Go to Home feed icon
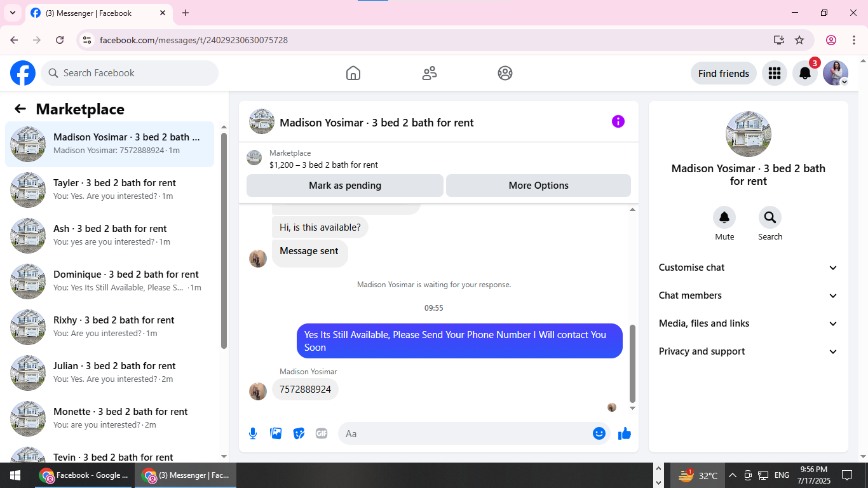Screen dimensions: 868x488 (353, 73)
